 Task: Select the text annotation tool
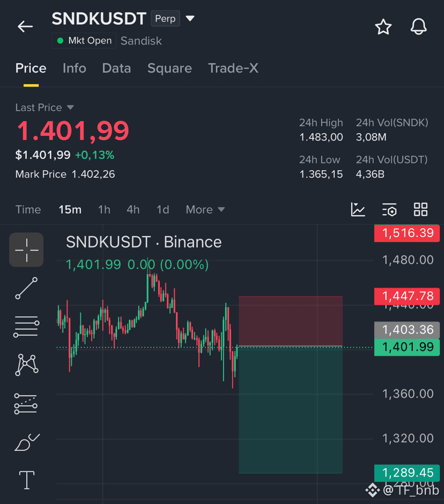tap(27, 480)
